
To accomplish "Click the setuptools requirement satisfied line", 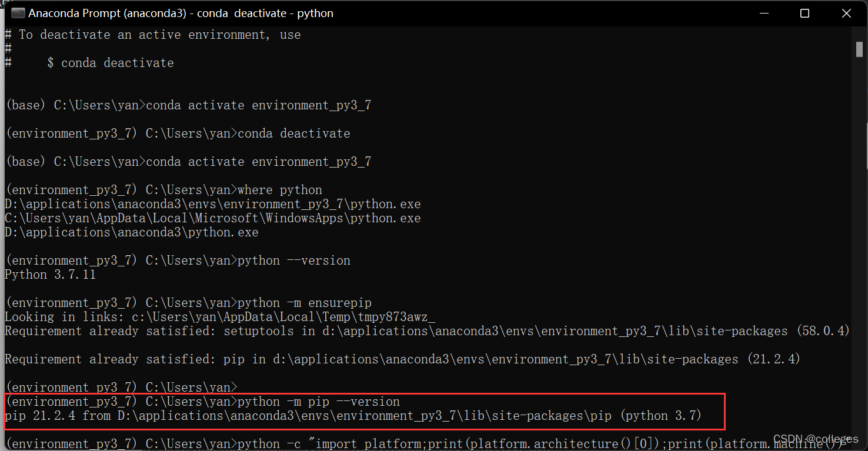I will point(428,331).
